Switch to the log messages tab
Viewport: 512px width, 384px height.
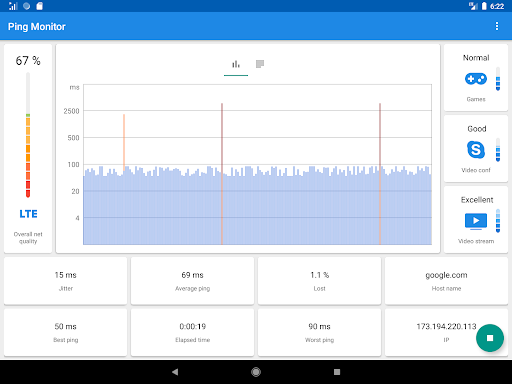[260, 64]
